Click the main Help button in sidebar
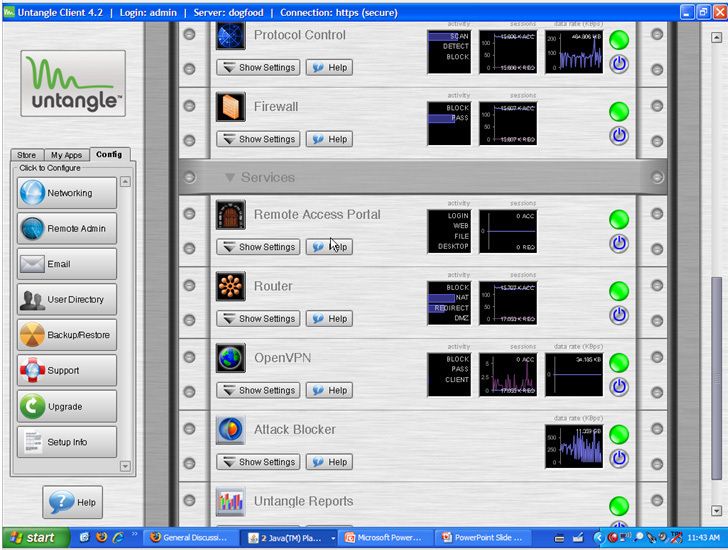The width and height of the screenshot is (728, 550). (x=72, y=502)
